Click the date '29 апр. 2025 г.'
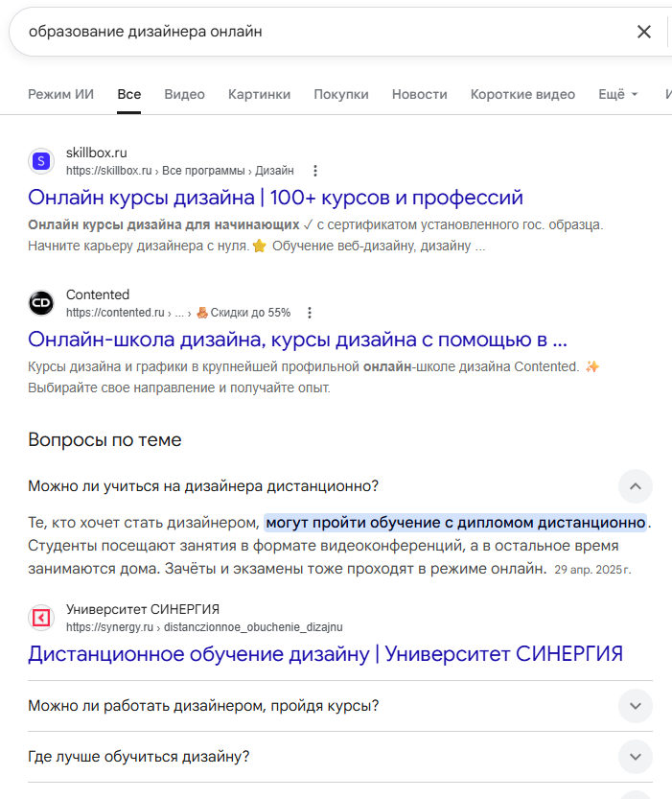 click(592, 570)
